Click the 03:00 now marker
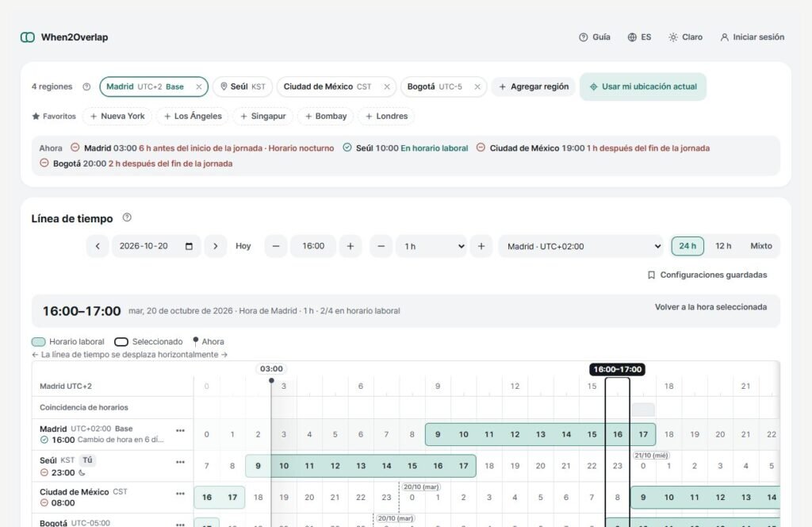 coord(271,369)
